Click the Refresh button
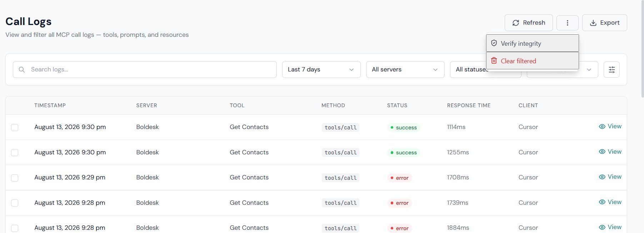This screenshot has width=644, height=233. pyautogui.click(x=529, y=23)
